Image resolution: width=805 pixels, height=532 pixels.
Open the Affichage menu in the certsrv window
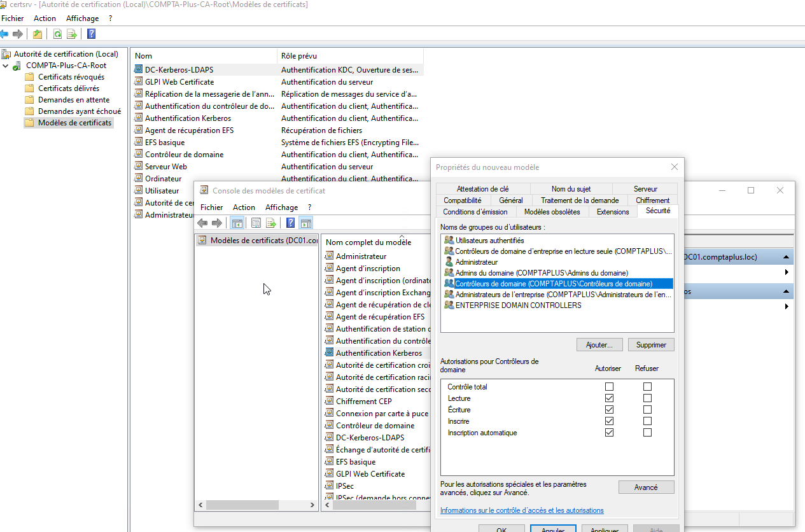pos(83,18)
